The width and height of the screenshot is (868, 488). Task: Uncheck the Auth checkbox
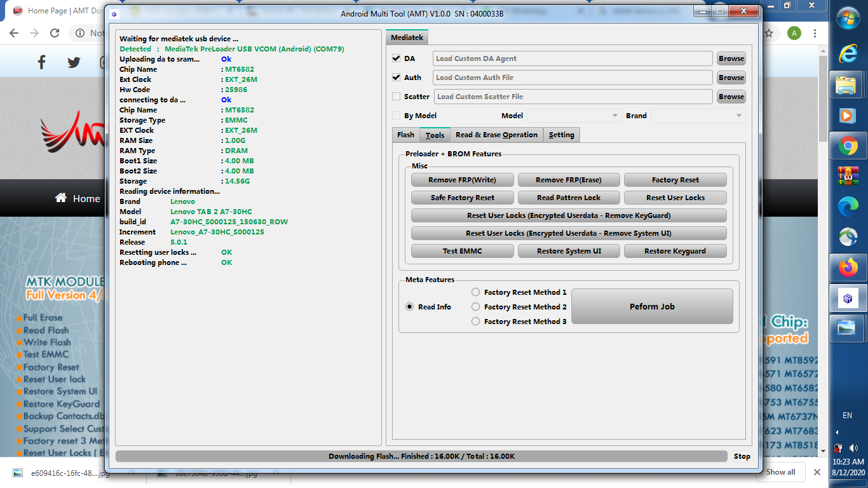(397, 78)
